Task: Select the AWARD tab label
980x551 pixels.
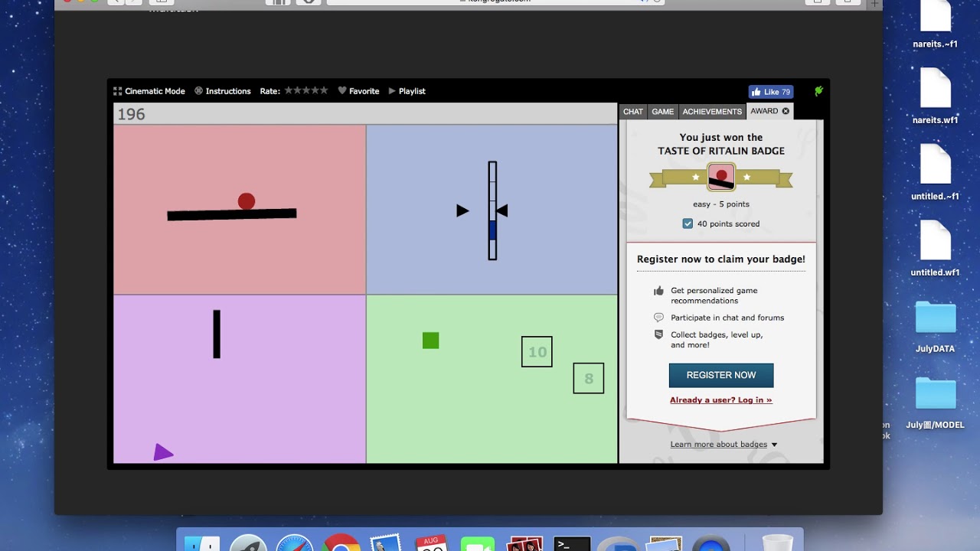Action: [x=764, y=111]
